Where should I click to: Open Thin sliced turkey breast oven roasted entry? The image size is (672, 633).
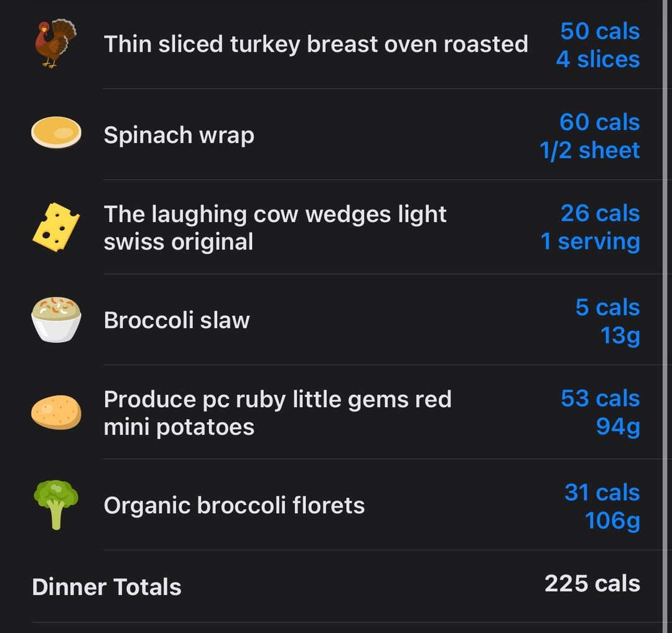(316, 44)
